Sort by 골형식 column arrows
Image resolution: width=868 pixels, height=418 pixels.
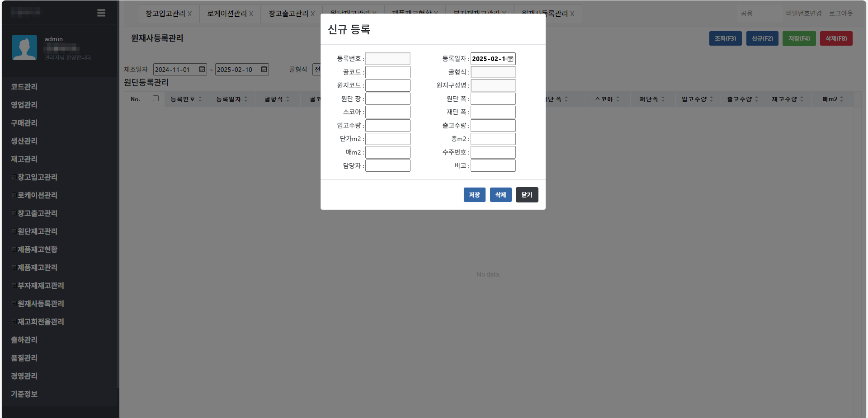(x=288, y=99)
